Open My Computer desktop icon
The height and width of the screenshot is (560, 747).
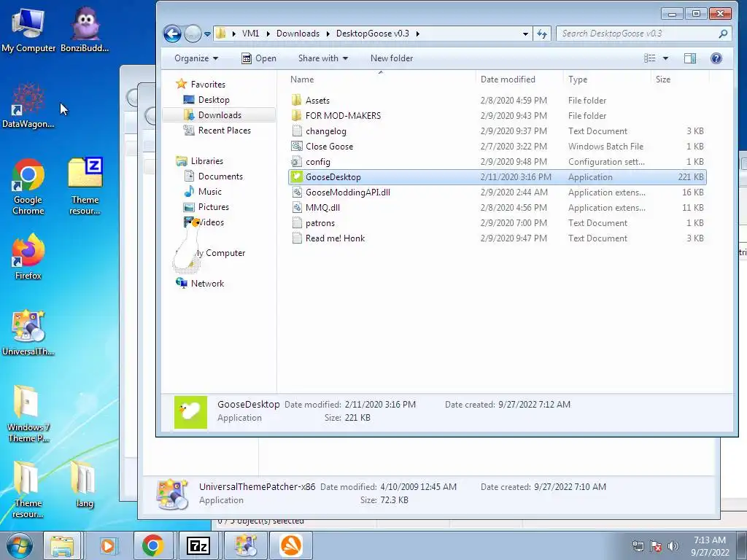28,29
